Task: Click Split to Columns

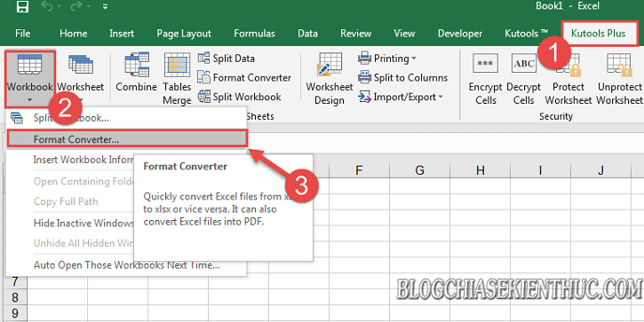Action: [403, 77]
